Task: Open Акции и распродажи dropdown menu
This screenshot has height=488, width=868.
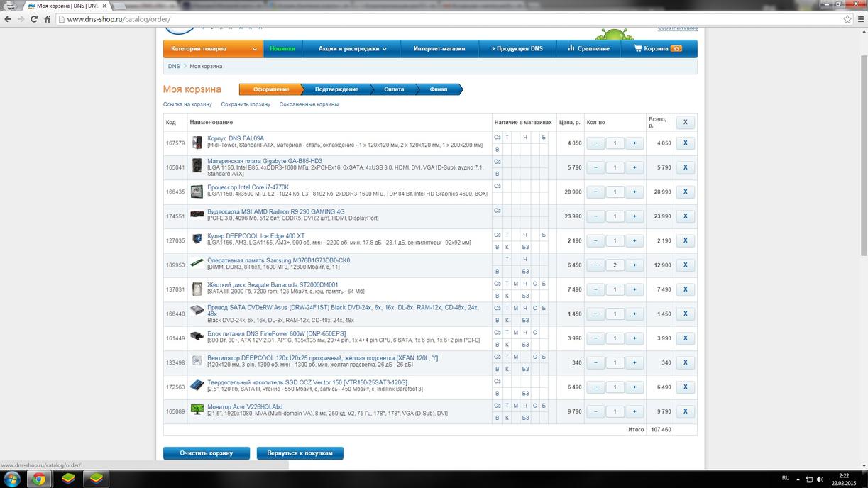Action: coord(353,49)
